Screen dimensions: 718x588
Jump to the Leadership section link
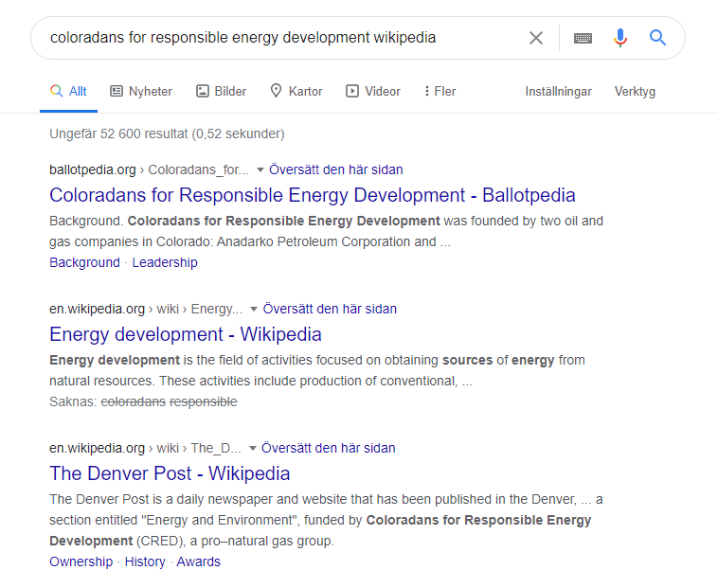[x=165, y=262]
